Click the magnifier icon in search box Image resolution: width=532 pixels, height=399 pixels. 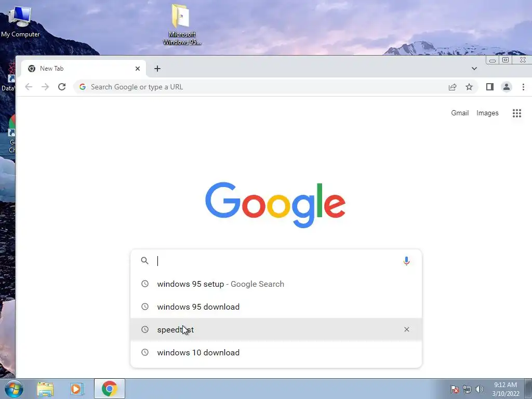tap(145, 261)
